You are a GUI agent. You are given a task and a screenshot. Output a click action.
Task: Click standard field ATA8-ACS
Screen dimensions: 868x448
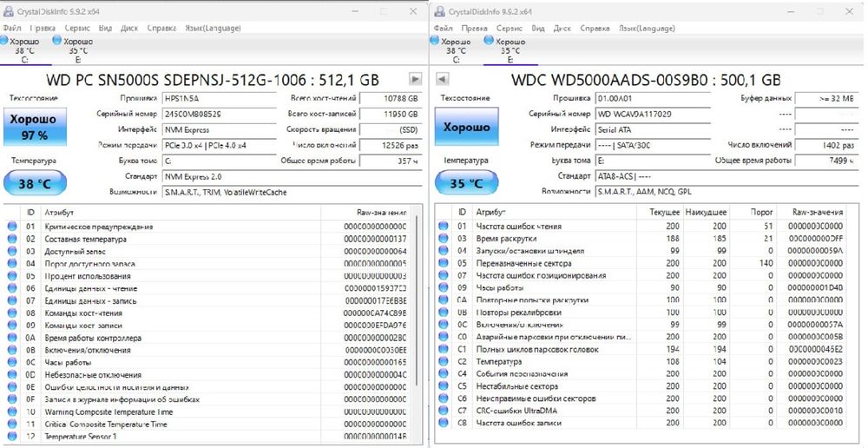tap(727, 176)
